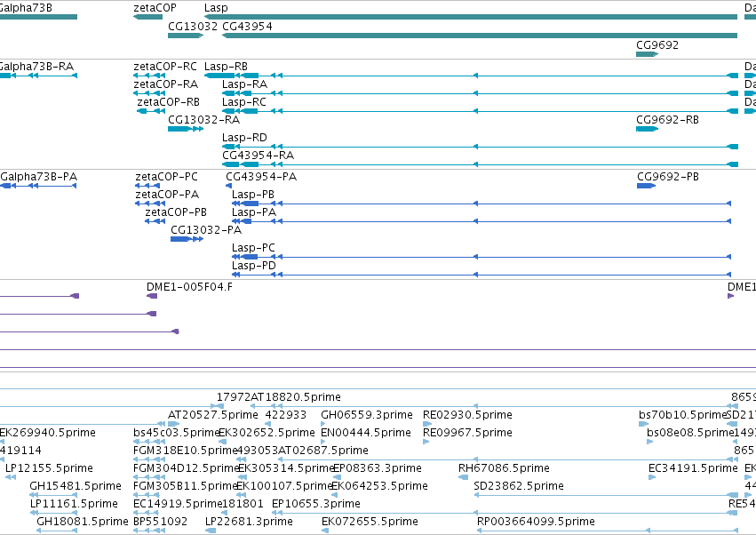
Task: Select the 422933 EST label
Action: coord(285,415)
